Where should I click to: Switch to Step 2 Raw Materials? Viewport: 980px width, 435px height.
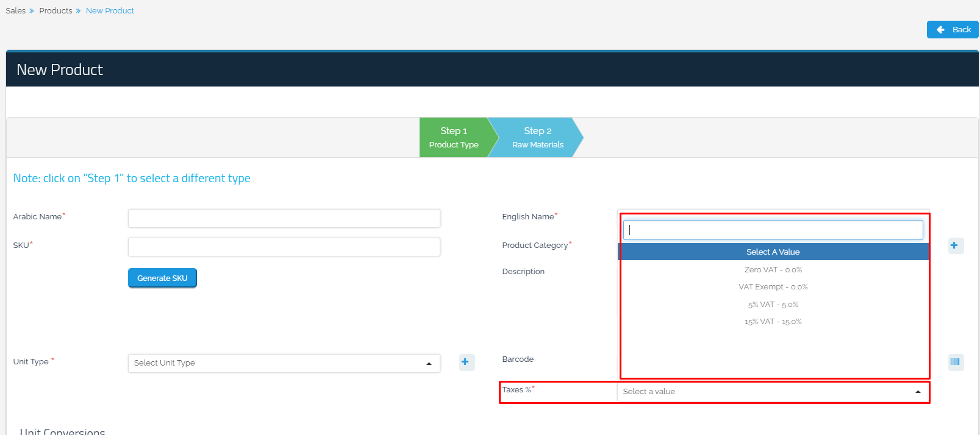[537, 138]
